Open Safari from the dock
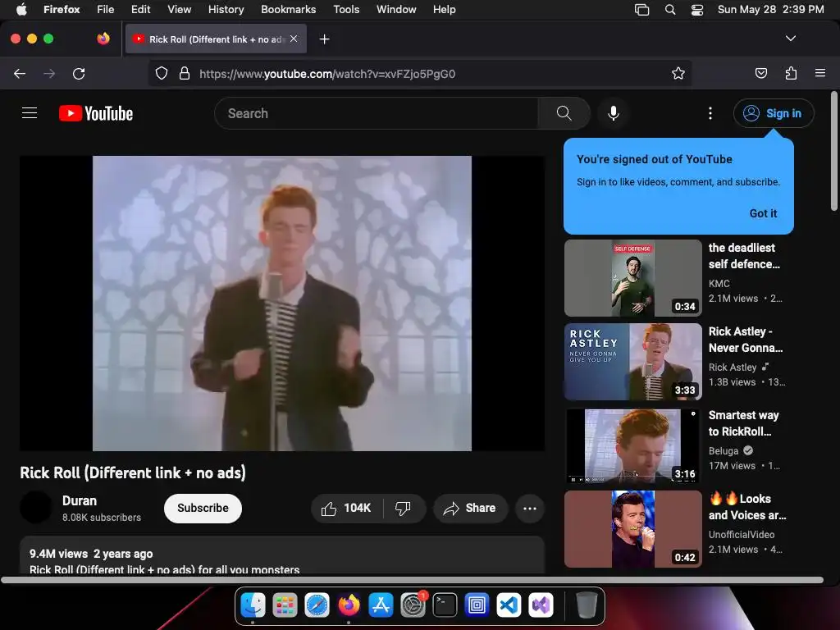 317,605
